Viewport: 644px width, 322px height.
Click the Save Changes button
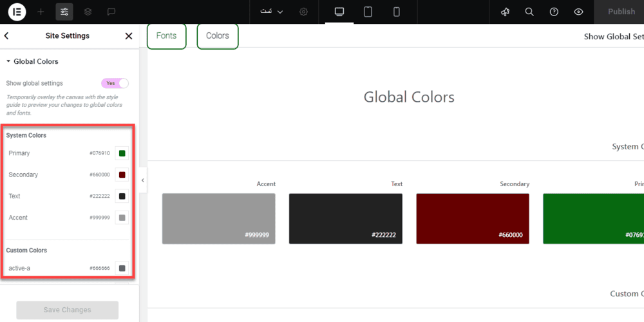tap(68, 310)
